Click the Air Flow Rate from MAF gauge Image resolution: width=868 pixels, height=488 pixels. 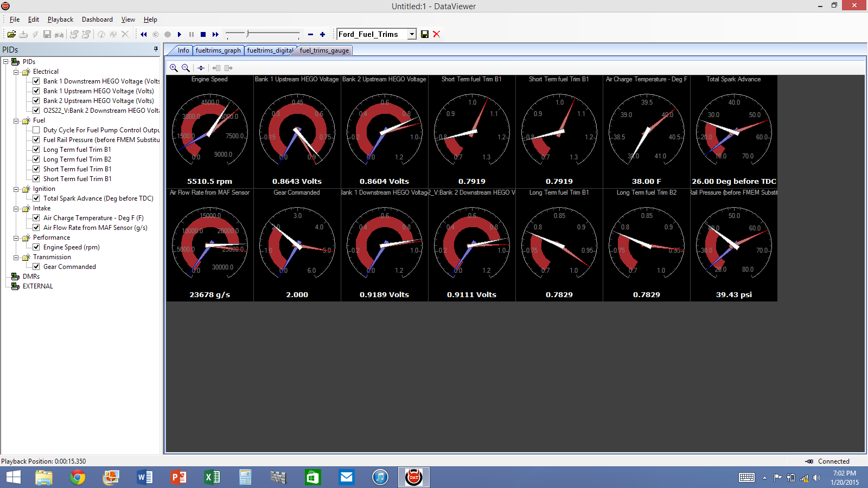click(209, 245)
